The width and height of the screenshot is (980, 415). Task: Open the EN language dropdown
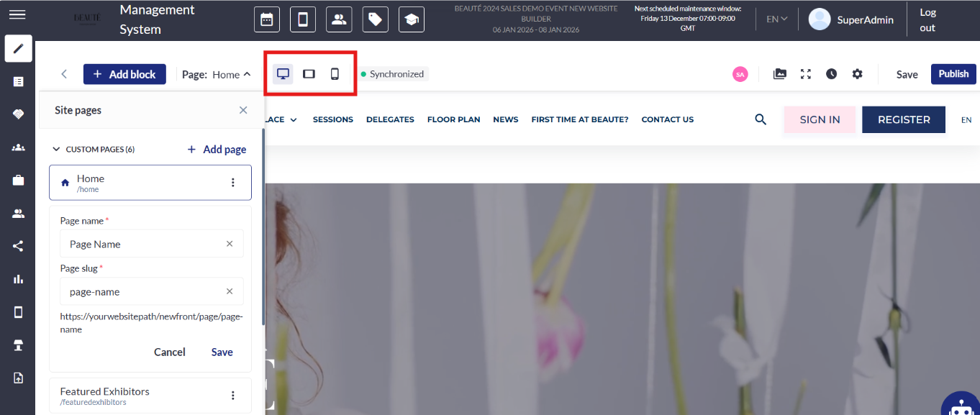point(776,19)
